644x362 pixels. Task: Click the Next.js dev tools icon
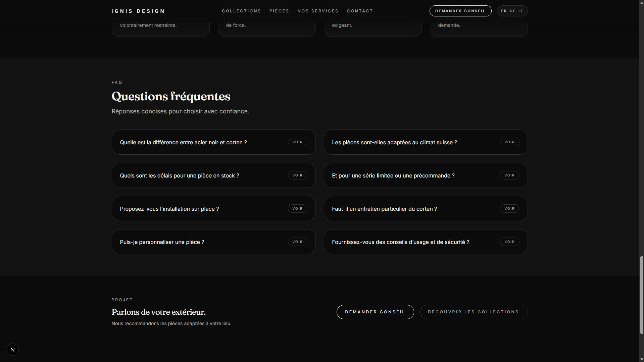coord(13,350)
